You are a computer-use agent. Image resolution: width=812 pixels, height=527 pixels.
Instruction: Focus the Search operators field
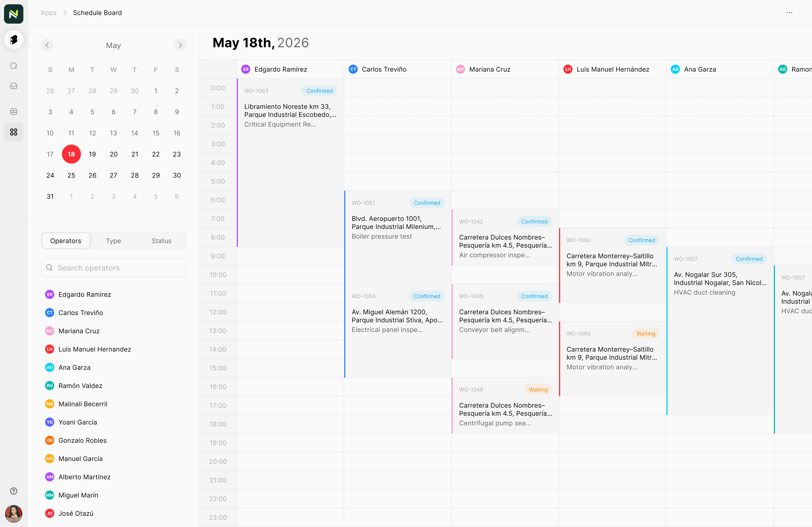point(114,268)
